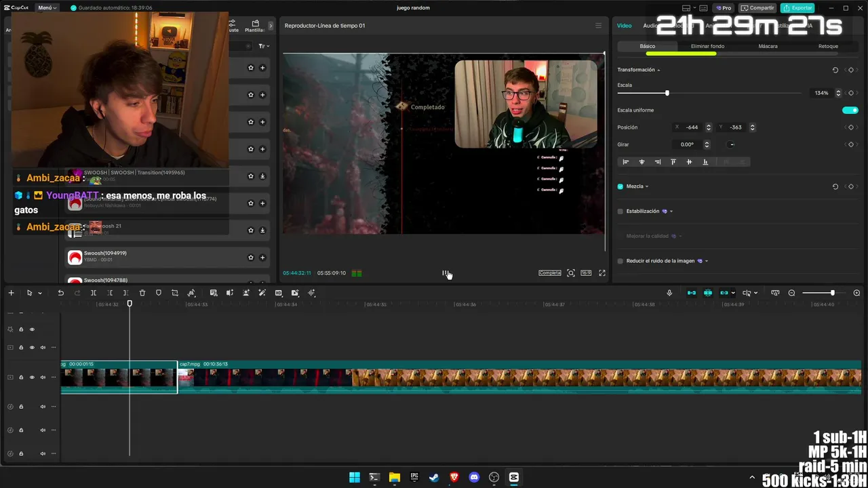Reset the Mezcla settings with reset icon

(x=835, y=186)
